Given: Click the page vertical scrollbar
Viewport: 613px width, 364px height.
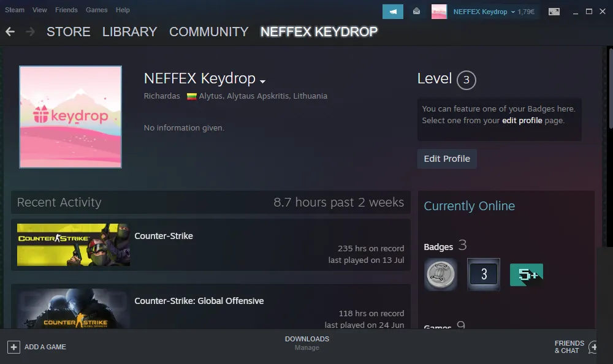Looking at the screenshot, I should [x=610, y=88].
